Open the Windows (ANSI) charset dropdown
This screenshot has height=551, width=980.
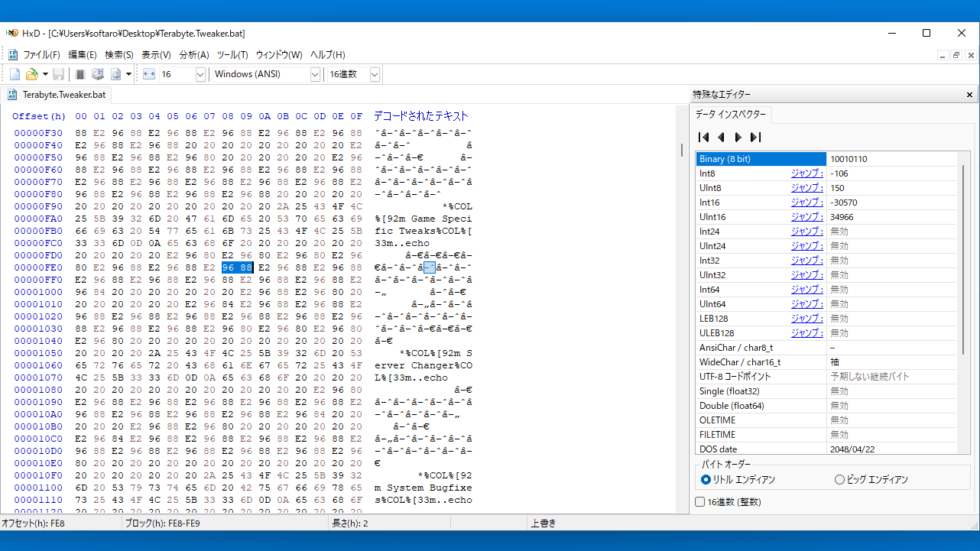coord(315,74)
